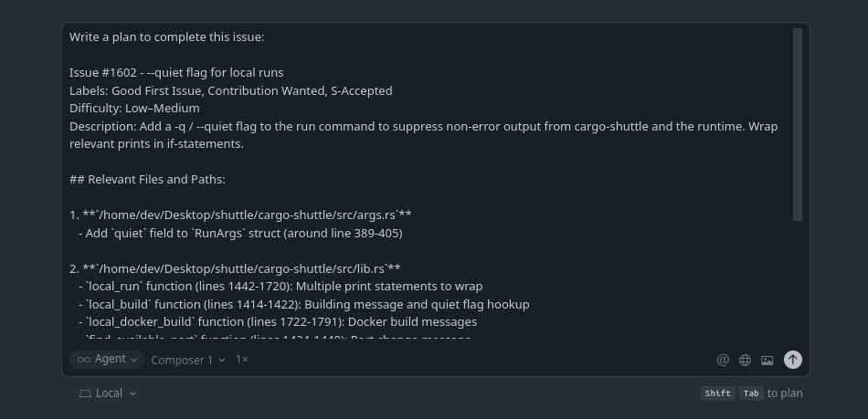Toggle the globe web search icon
Image resolution: width=868 pixels, height=419 pixels.
coord(745,360)
